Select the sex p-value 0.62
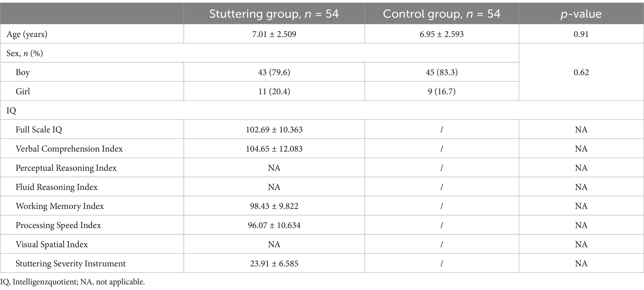The height and width of the screenshot is (290, 644). pos(581,72)
